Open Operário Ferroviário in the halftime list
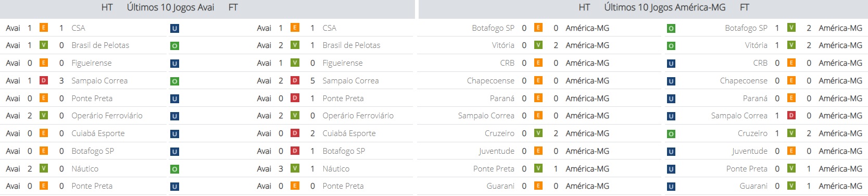Image resolution: width=868 pixels, height=196 pixels. [107, 116]
